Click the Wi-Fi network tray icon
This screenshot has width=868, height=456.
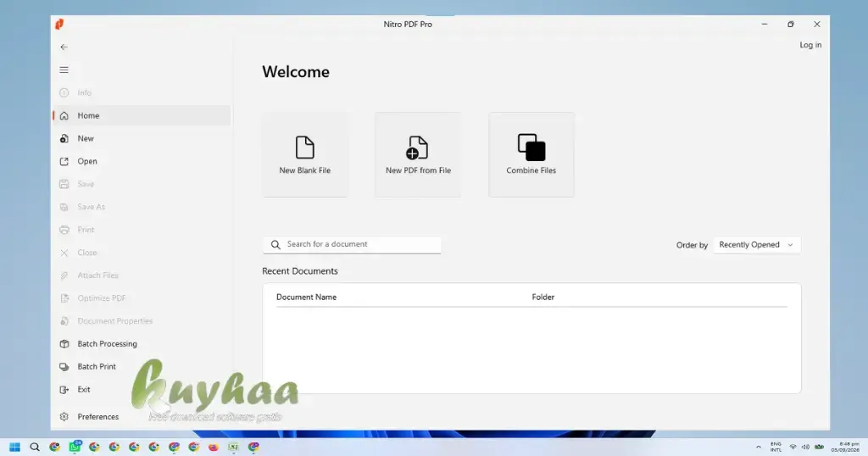pos(793,448)
